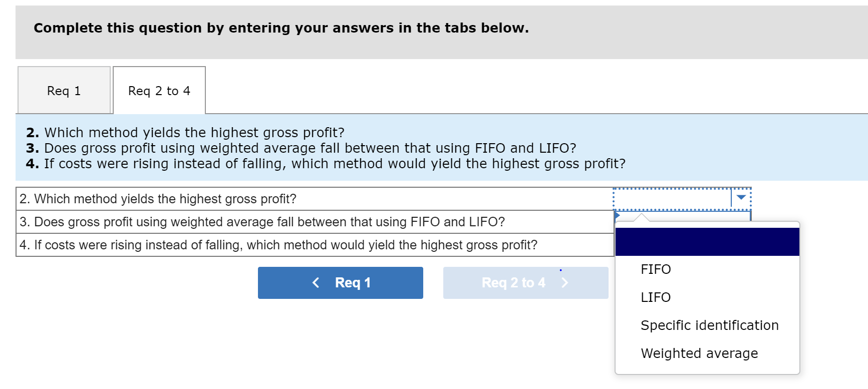Click the small blue triangle beside question 3

point(618,215)
